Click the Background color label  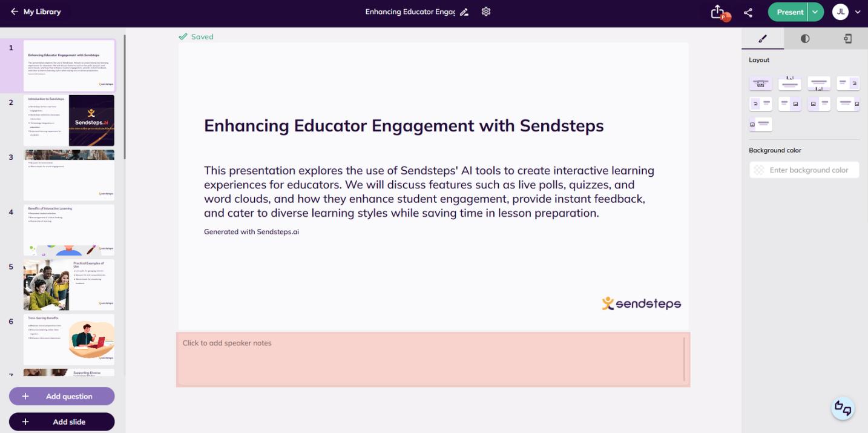775,150
